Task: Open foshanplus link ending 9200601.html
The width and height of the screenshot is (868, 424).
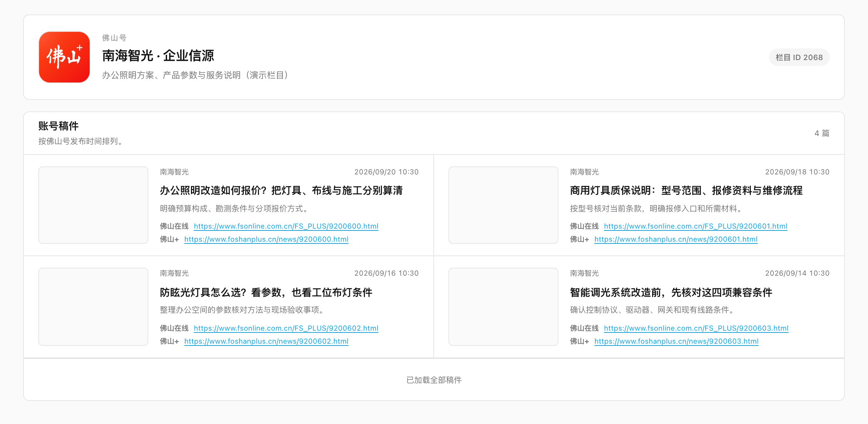Action: tap(676, 239)
